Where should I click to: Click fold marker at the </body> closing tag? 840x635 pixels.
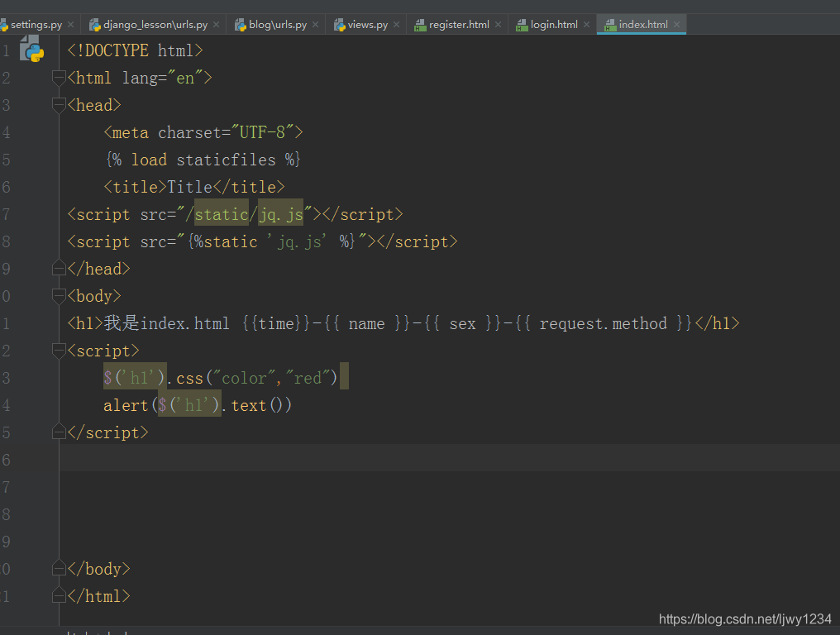click(x=59, y=568)
